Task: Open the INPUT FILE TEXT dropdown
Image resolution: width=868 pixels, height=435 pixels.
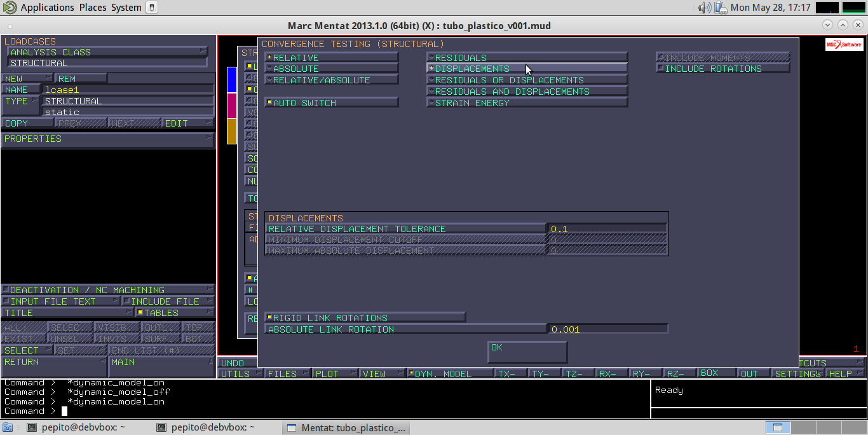Action: (60, 301)
